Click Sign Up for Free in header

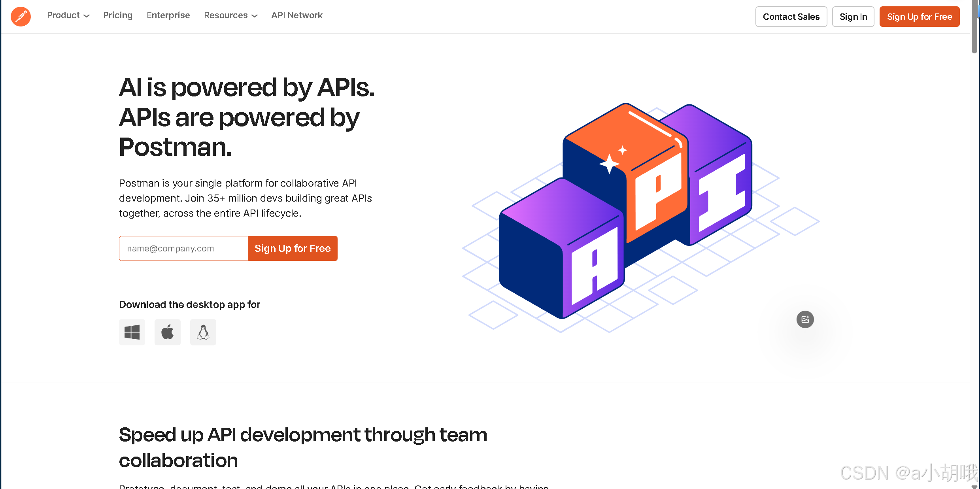point(920,17)
